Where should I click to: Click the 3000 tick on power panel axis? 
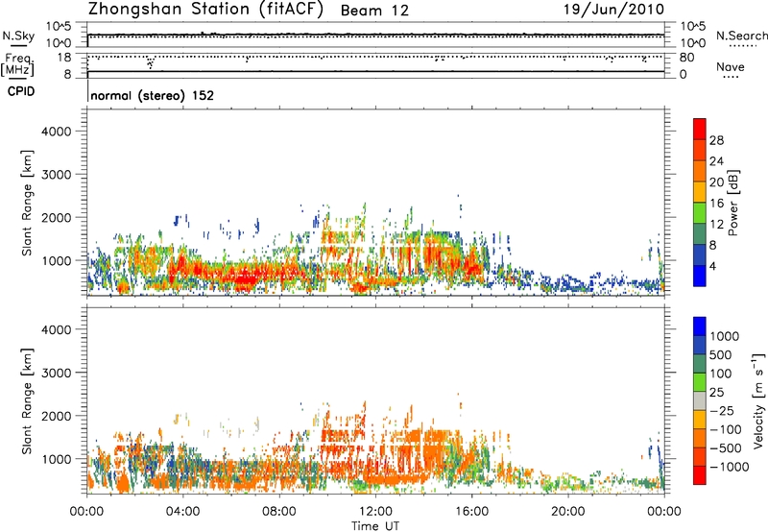click(x=56, y=175)
